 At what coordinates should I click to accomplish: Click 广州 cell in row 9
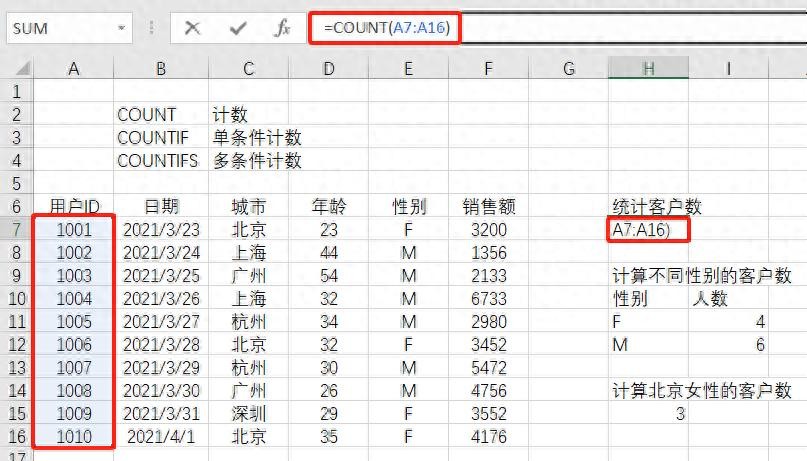pyautogui.click(x=249, y=275)
